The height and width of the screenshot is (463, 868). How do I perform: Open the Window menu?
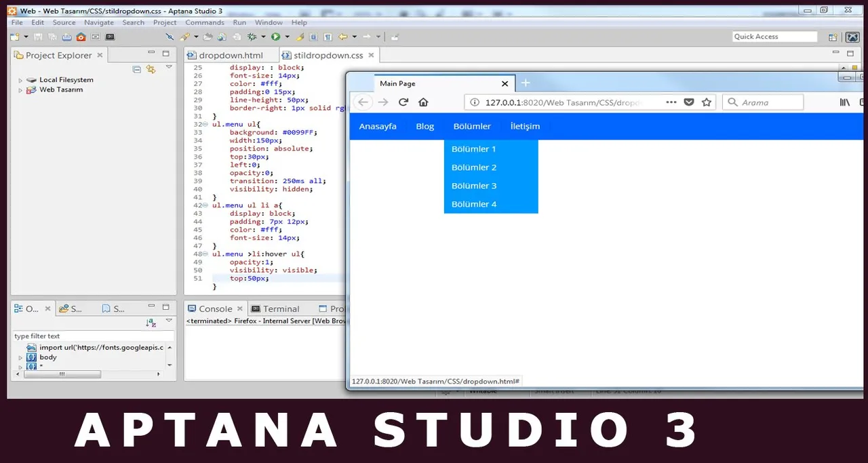(x=269, y=22)
